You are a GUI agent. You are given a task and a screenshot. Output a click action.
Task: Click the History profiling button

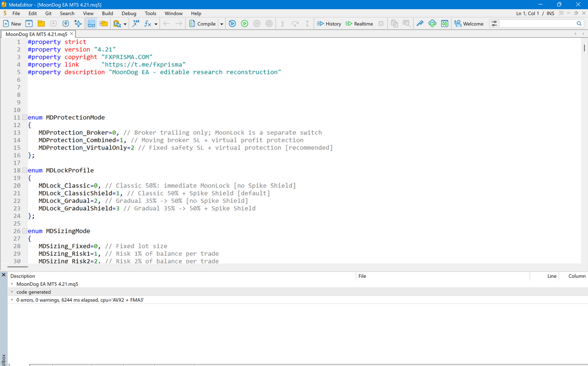(329, 24)
